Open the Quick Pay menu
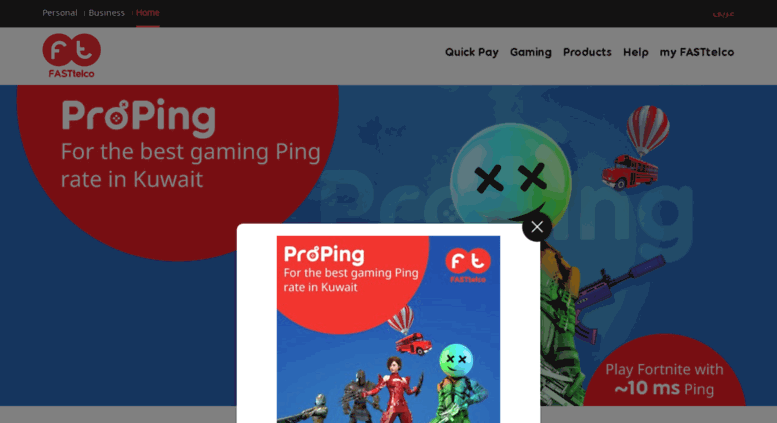 (x=471, y=52)
